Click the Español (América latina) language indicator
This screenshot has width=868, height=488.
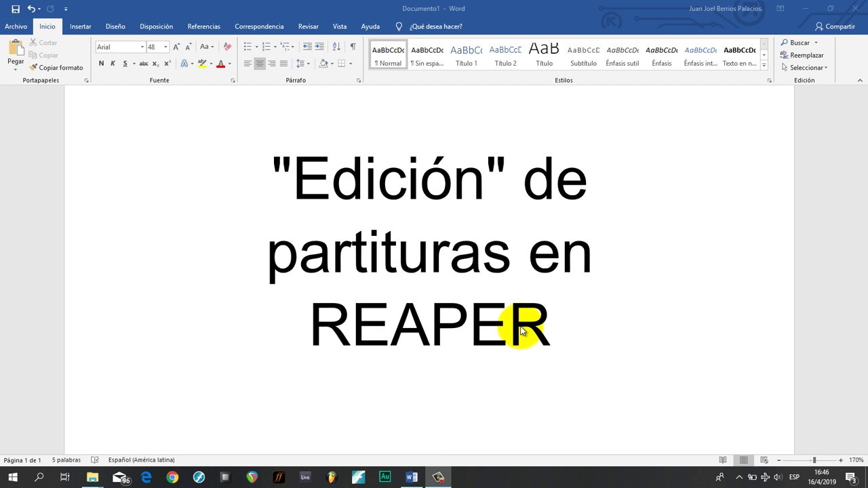pos(141,460)
